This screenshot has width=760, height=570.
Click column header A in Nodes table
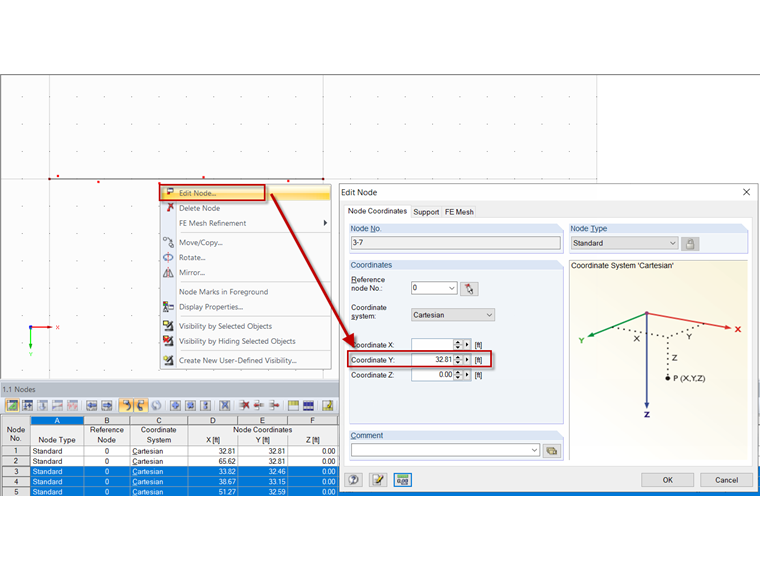pos(57,420)
